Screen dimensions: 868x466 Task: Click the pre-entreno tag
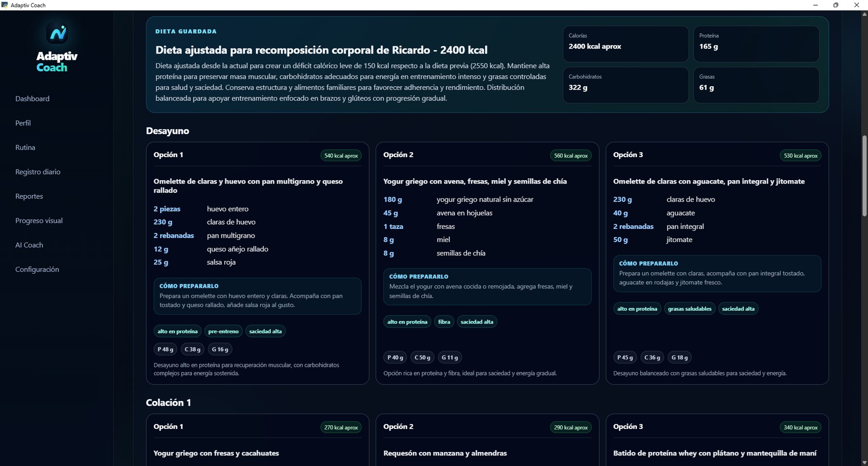point(223,331)
